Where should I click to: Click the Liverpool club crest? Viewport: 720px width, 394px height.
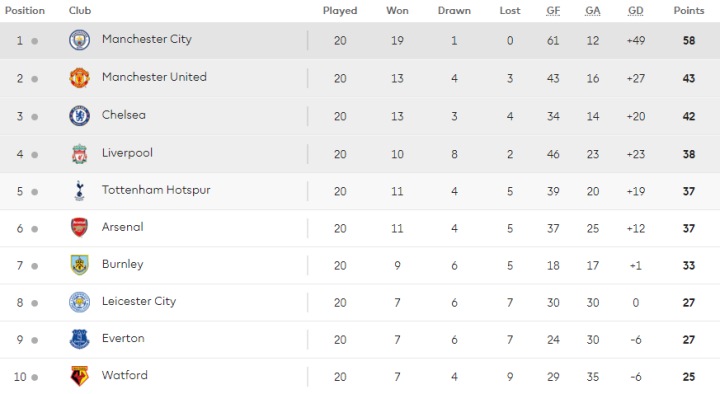79,154
